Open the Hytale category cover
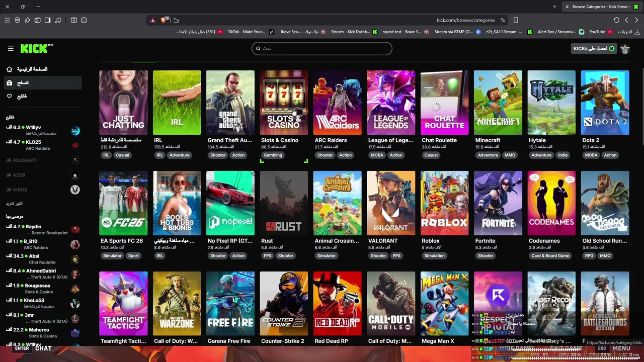This screenshot has height=362, width=644. coord(551,103)
